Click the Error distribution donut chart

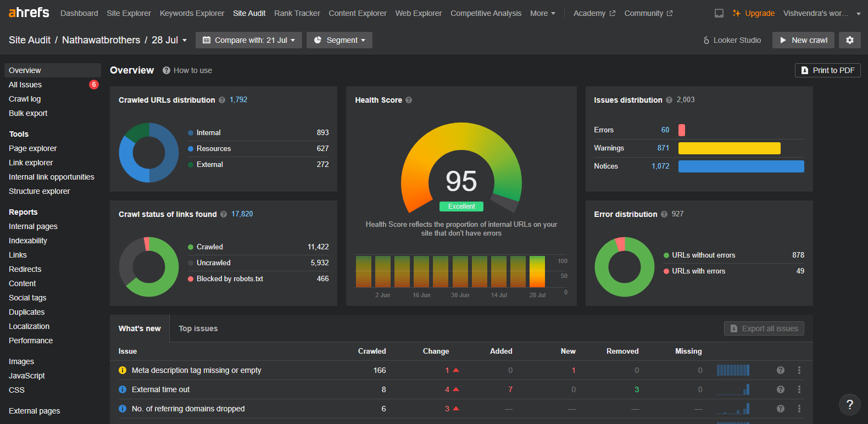click(x=625, y=267)
